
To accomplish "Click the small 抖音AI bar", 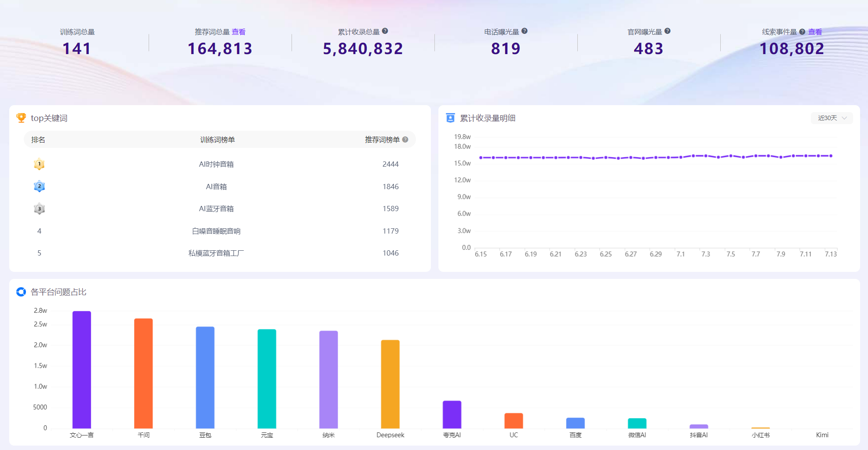I will coord(699,426).
